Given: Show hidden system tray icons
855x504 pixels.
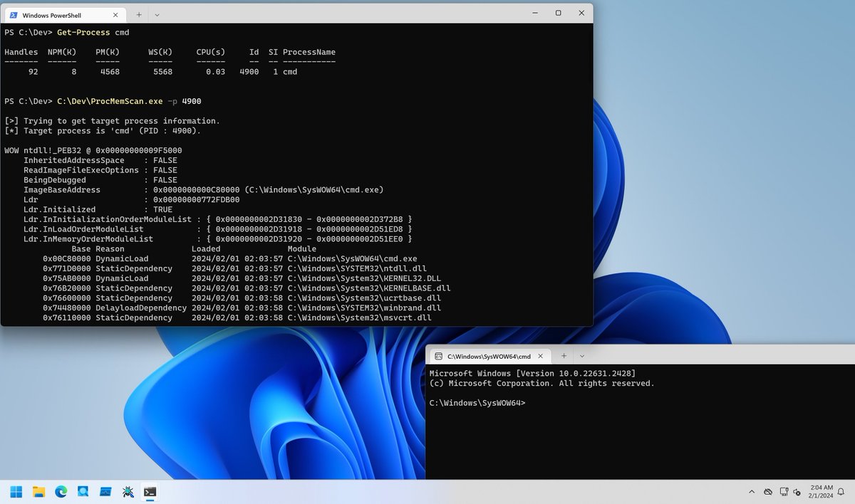Looking at the screenshot, I should [x=752, y=492].
